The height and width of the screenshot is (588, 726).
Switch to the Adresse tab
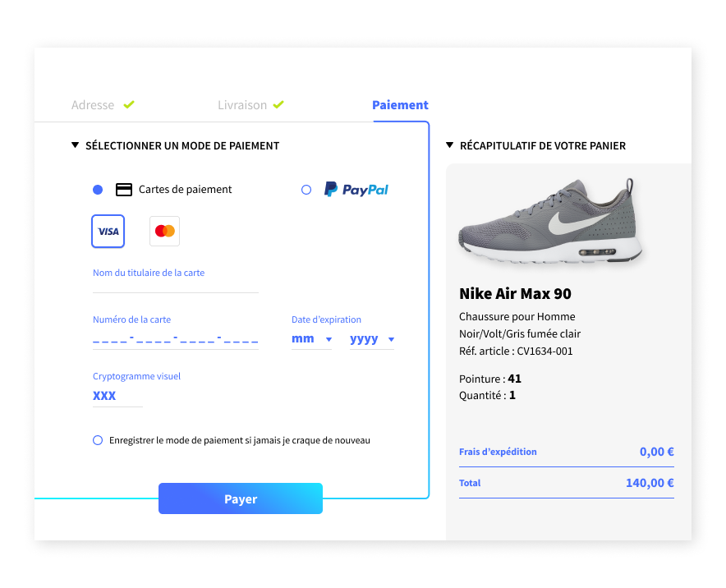pyautogui.click(x=93, y=104)
